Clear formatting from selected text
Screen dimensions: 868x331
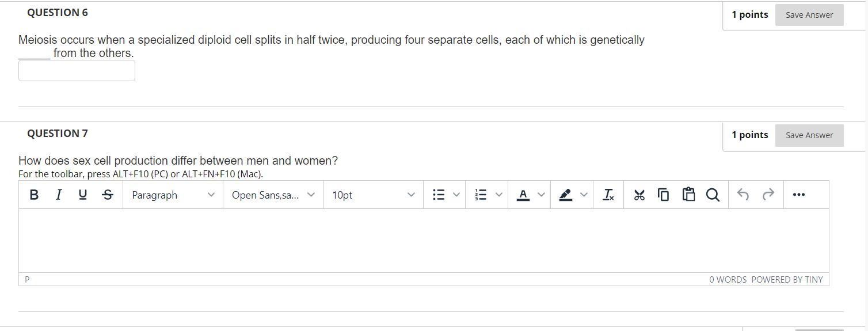click(x=608, y=195)
